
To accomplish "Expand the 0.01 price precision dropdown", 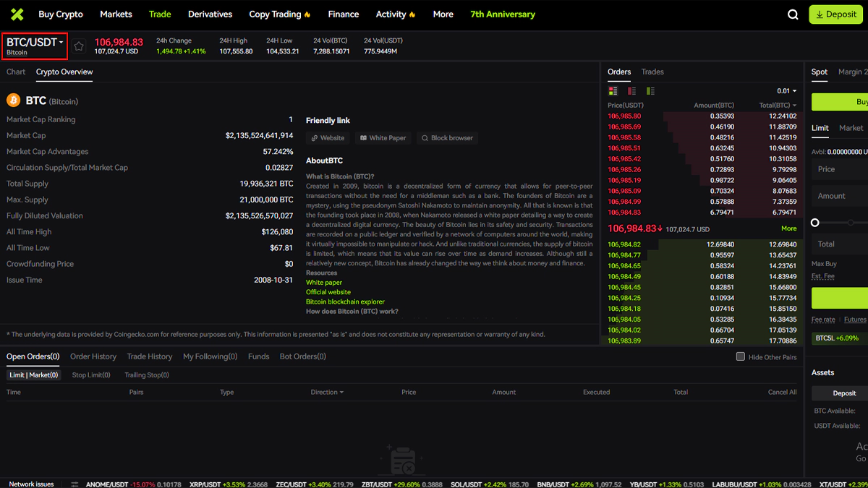I will (786, 91).
